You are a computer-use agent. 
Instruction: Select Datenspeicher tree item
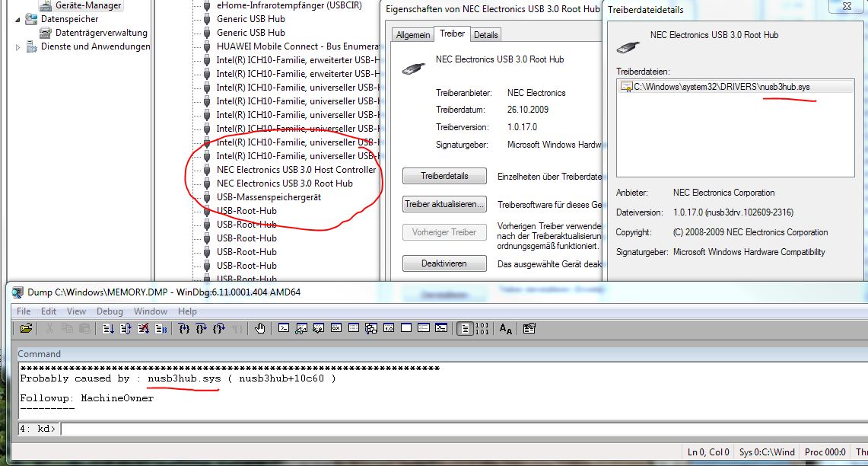(70, 19)
